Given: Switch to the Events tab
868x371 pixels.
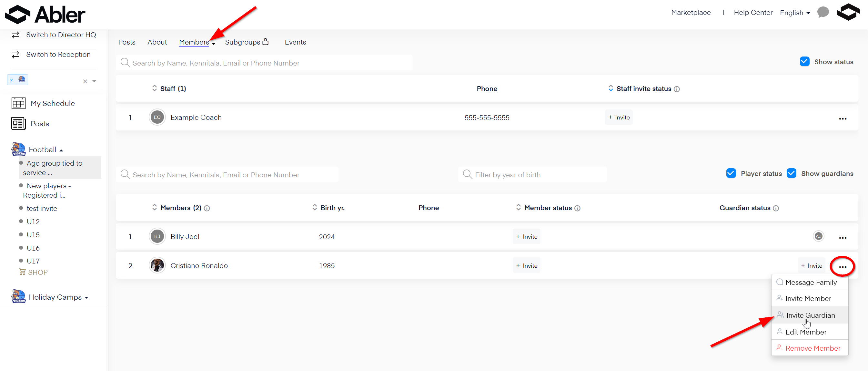Looking at the screenshot, I should [295, 42].
